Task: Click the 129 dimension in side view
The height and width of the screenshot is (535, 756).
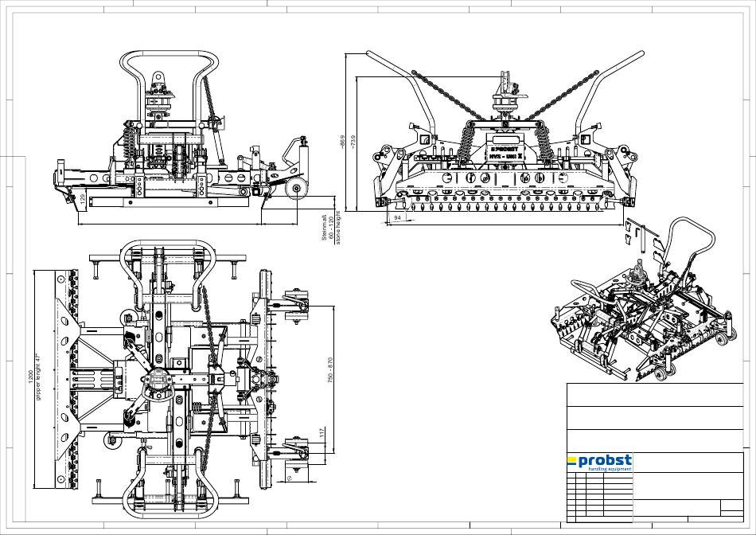Action: pos(84,197)
